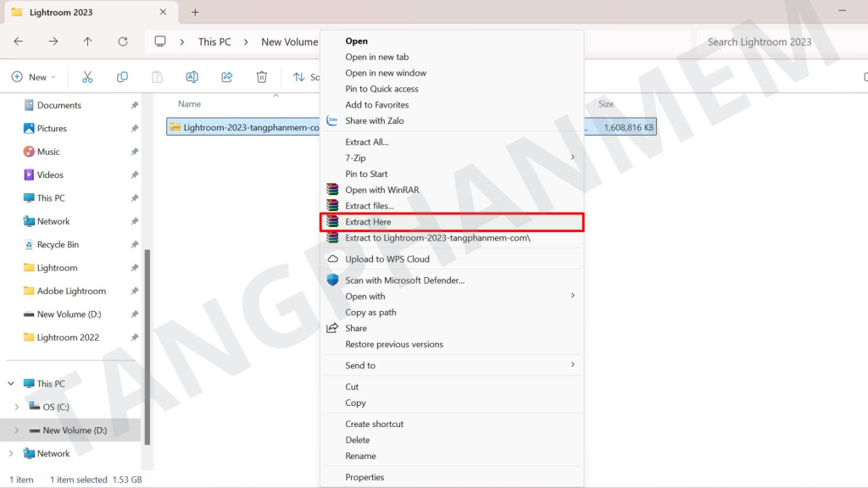Select Extract Here from context menu
Image resolution: width=868 pixels, height=488 pixels.
click(368, 222)
